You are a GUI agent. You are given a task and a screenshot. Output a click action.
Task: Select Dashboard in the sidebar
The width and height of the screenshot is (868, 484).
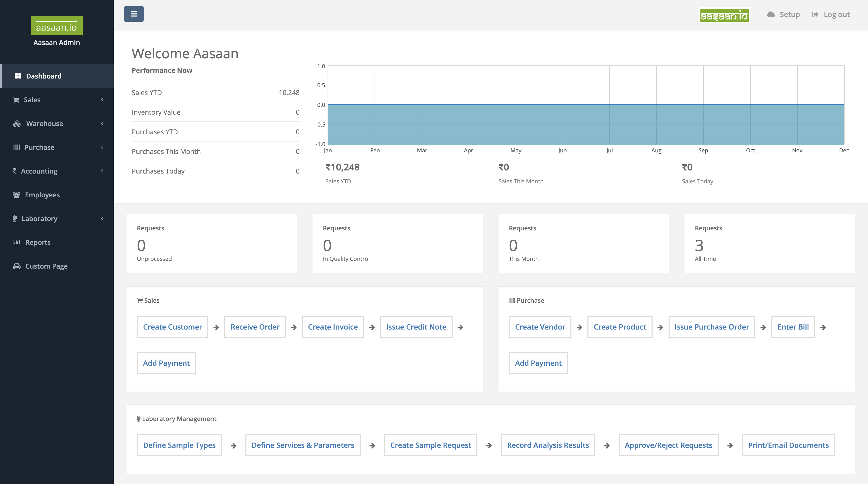coord(43,76)
